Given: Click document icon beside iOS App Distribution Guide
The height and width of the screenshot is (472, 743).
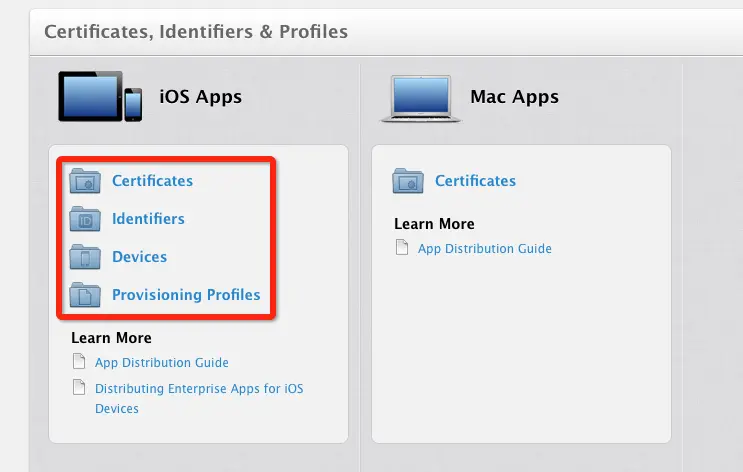Looking at the screenshot, I should coord(79,362).
